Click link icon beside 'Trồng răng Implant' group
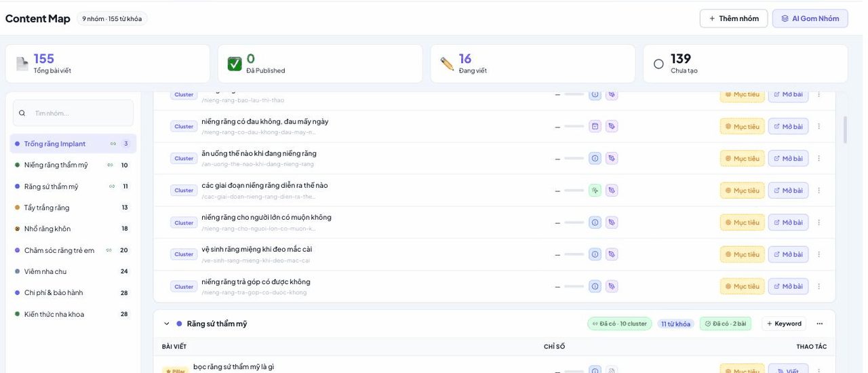 point(113,144)
